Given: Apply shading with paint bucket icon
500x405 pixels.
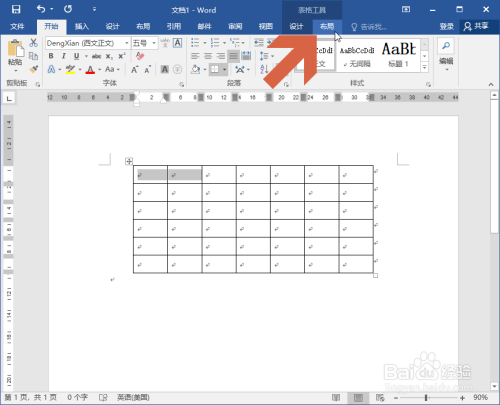Looking at the screenshot, I should pos(196,69).
